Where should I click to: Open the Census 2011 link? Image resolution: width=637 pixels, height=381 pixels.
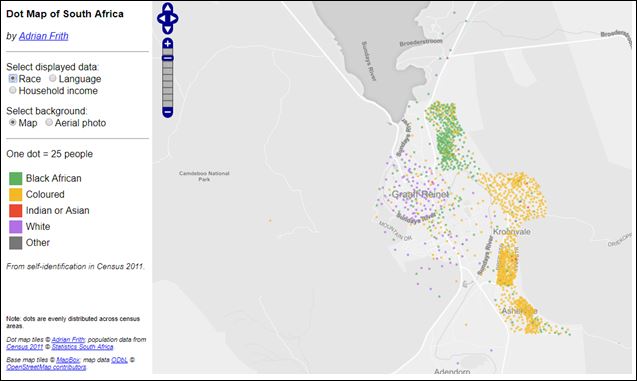click(x=24, y=347)
